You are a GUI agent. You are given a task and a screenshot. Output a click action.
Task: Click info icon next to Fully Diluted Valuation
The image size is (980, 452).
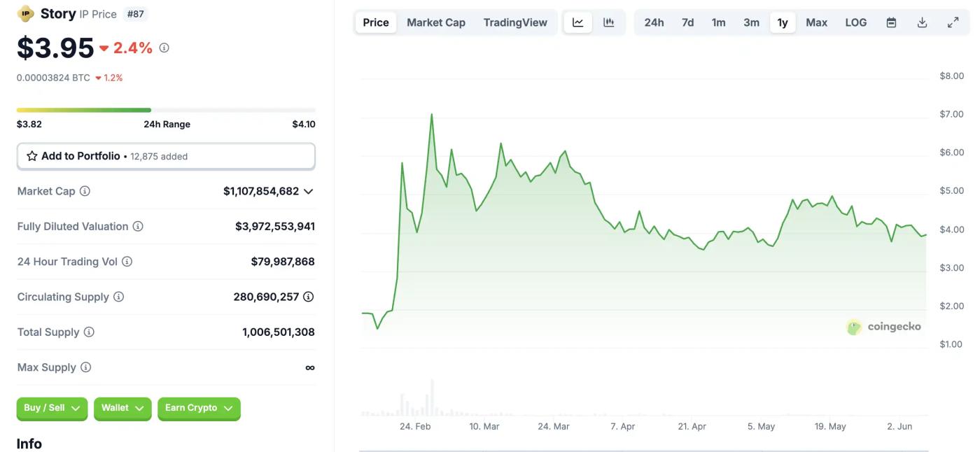point(138,226)
